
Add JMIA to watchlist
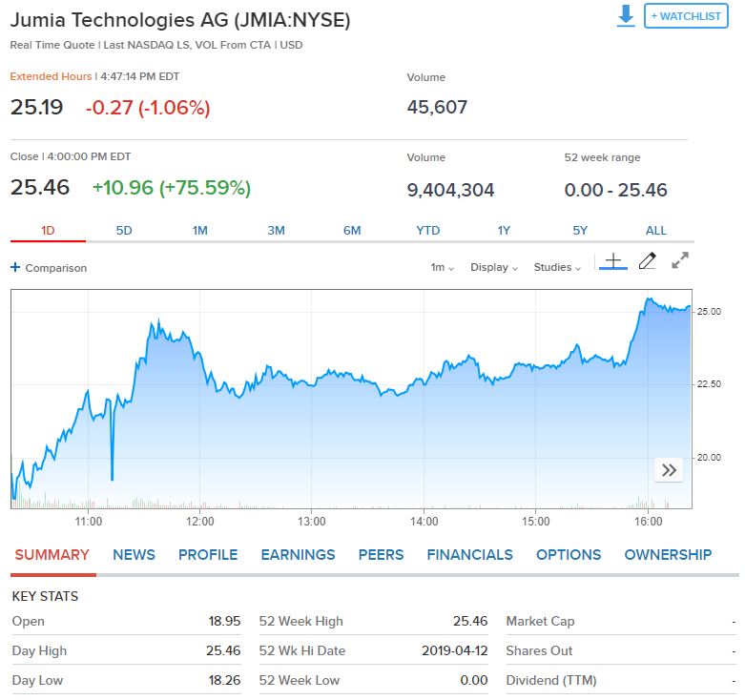tap(686, 16)
